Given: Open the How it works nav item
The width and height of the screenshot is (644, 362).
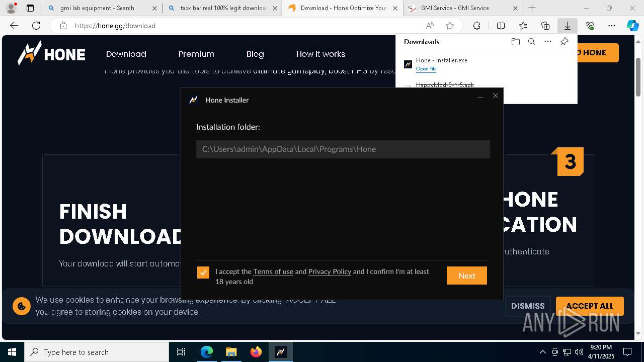Looking at the screenshot, I should (x=320, y=54).
